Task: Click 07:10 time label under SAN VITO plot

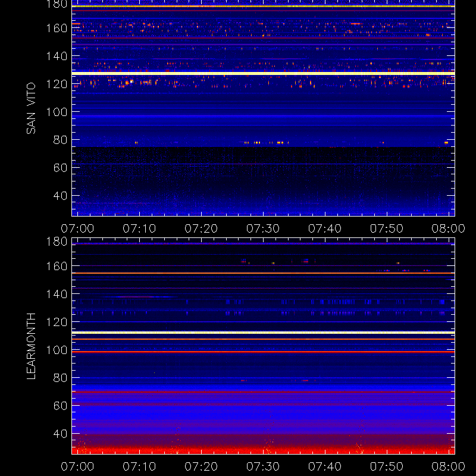Action: (139, 228)
